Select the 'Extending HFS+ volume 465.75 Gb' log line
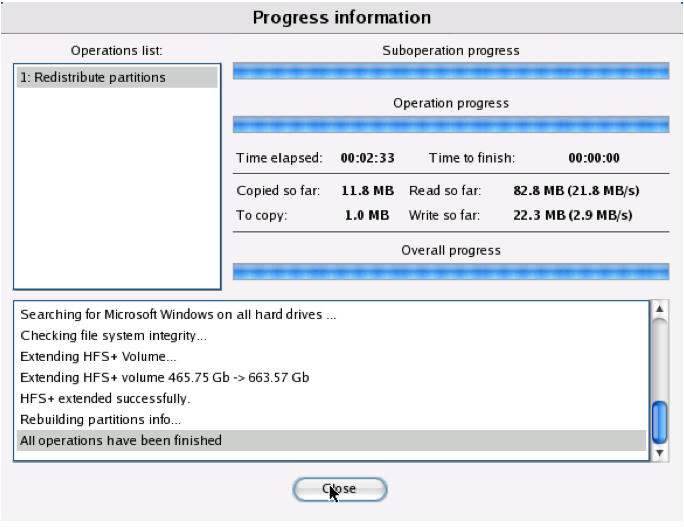Screen dimensions: 684x527 (x=164, y=377)
